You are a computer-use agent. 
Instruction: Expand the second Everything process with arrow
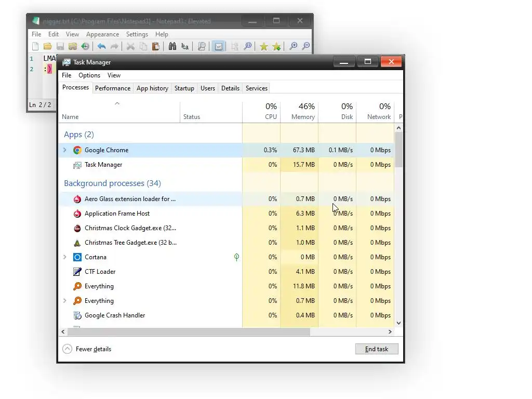pos(65,301)
